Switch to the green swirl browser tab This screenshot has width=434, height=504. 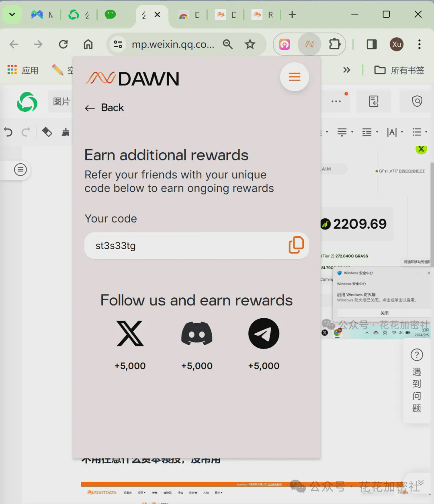pos(79,15)
